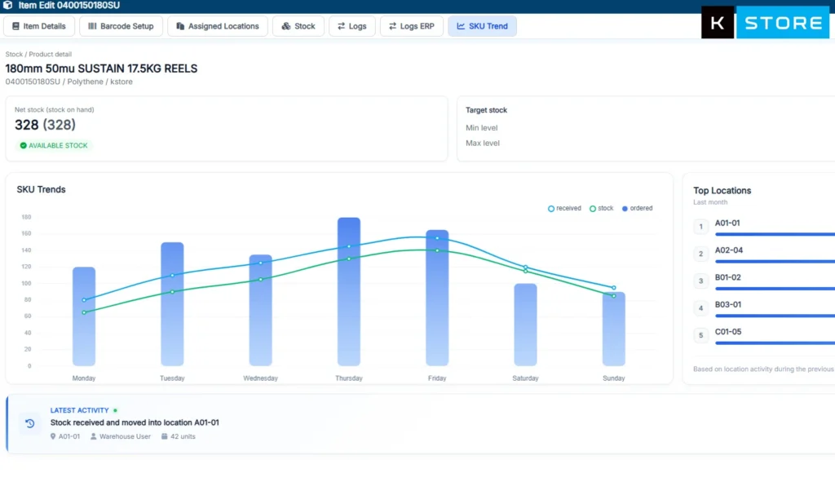Click the location pin icon beside A01-01
Viewport: 835px width, 504px height.
pyautogui.click(x=53, y=436)
